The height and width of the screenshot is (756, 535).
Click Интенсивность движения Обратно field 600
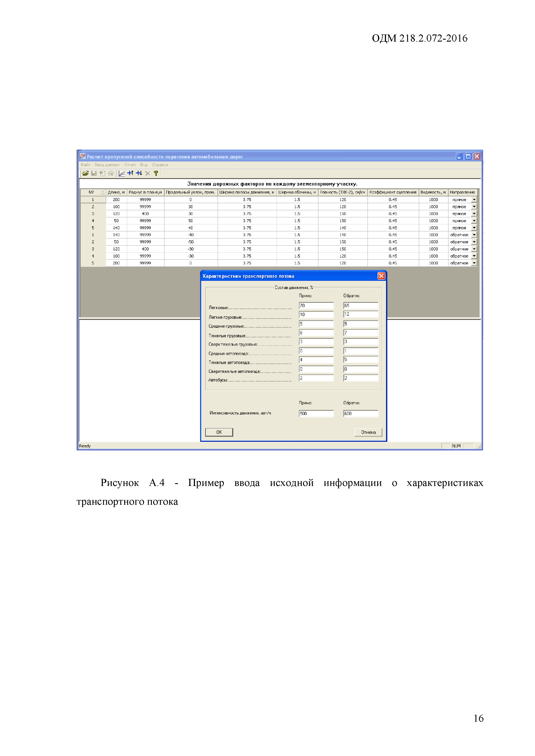click(x=361, y=414)
